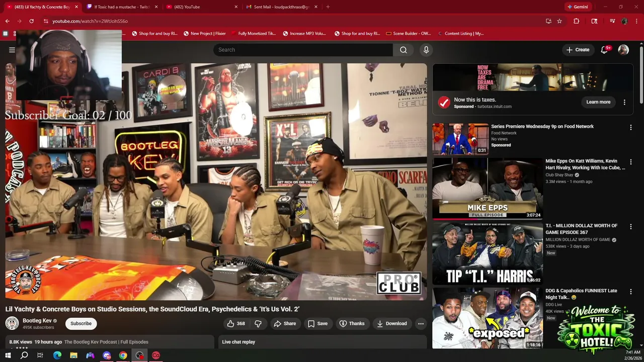Start voice search with the microphone

point(426,50)
